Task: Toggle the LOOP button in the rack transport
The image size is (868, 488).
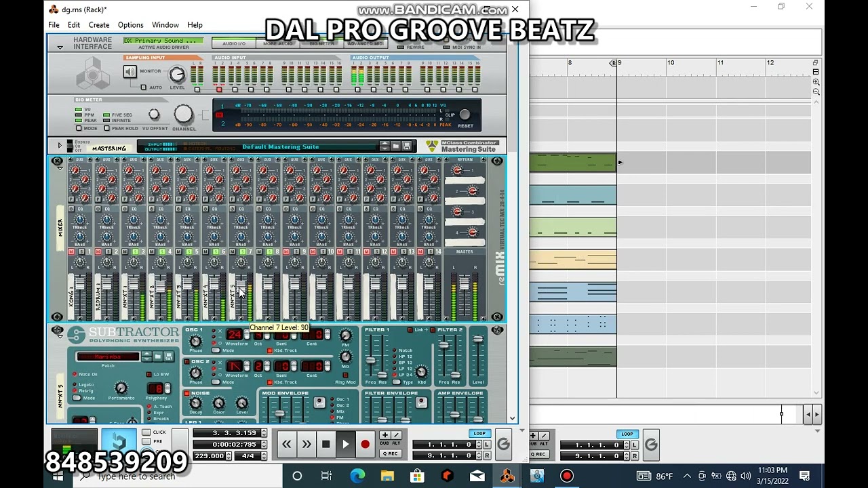Action: (x=479, y=434)
